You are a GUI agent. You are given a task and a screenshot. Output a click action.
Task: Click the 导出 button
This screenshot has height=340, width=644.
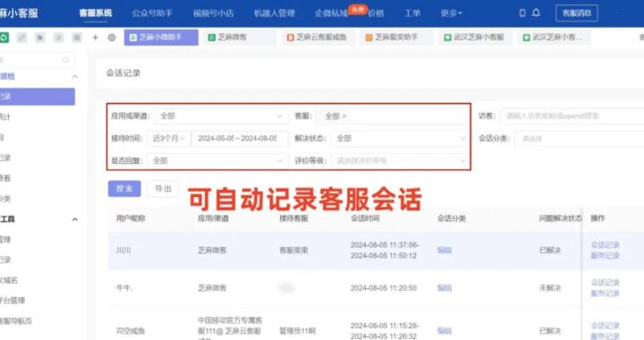click(x=163, y=189)
